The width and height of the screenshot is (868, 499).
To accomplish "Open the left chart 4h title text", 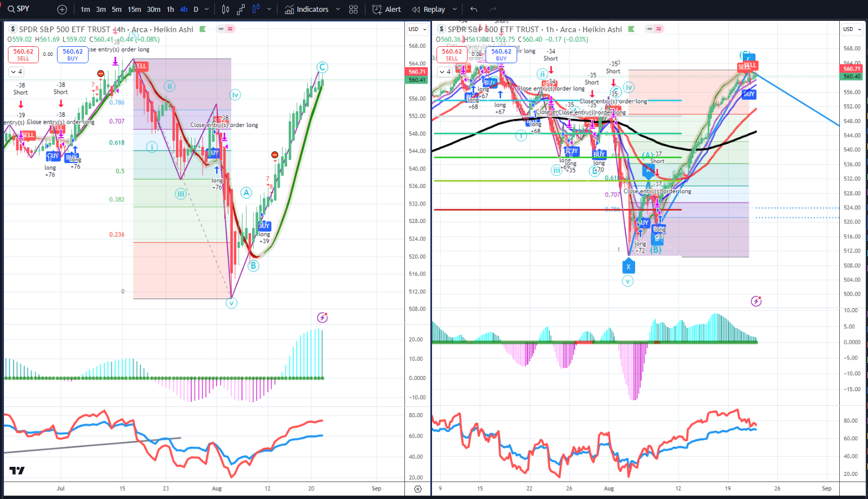I will (106, 29).
